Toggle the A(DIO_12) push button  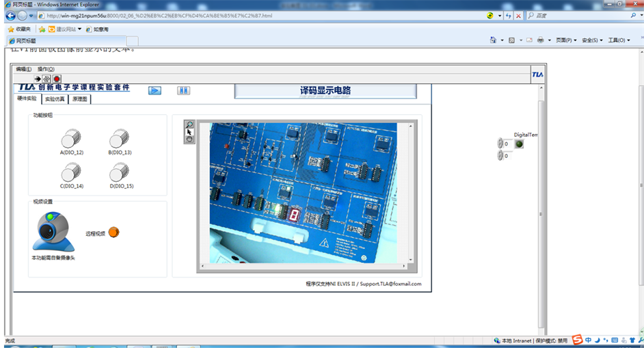[71, 138]
